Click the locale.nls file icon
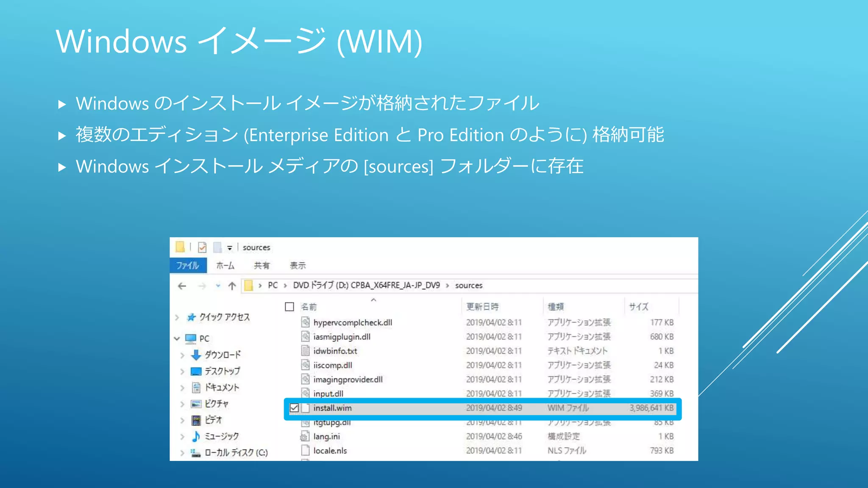This screenshot has height=488, width=868. pos(306,451)
